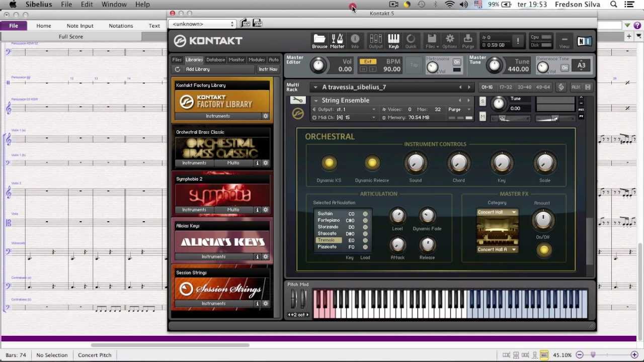Turn Metronome On
644x362 pixels.
click(x=456, y=62)
